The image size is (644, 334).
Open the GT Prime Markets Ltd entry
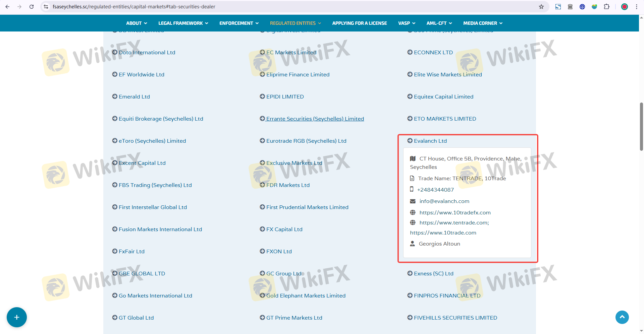point(294,318)
